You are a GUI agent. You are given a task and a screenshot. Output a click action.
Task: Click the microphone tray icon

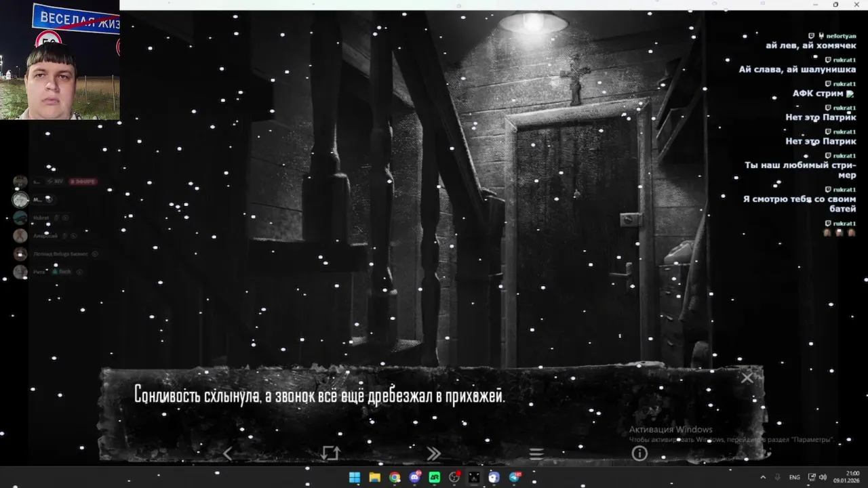(x=778, y=477)
